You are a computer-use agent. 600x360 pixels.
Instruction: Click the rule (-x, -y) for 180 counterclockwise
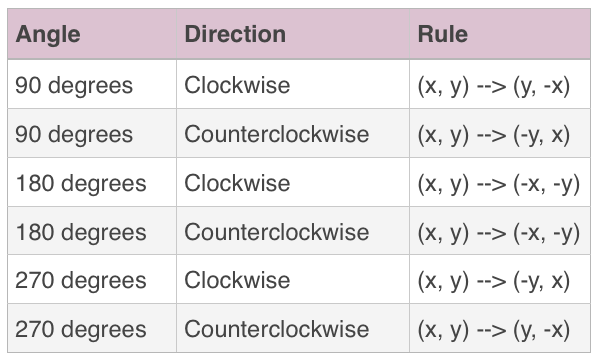coord(499,233)
